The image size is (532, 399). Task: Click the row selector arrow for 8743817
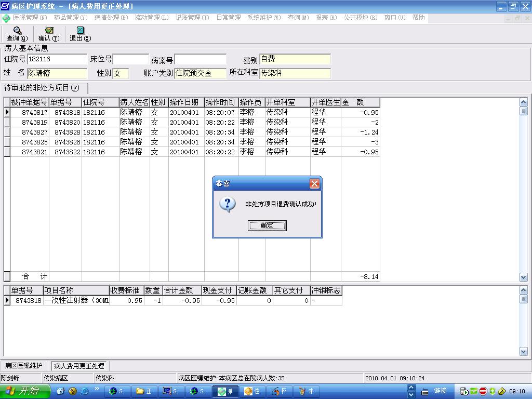click(x=7, y=112)
